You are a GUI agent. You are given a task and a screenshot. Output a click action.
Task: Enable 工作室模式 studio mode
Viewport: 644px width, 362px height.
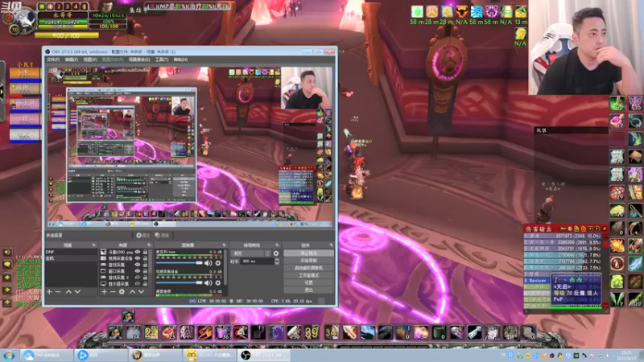click(x=308, y=275)
